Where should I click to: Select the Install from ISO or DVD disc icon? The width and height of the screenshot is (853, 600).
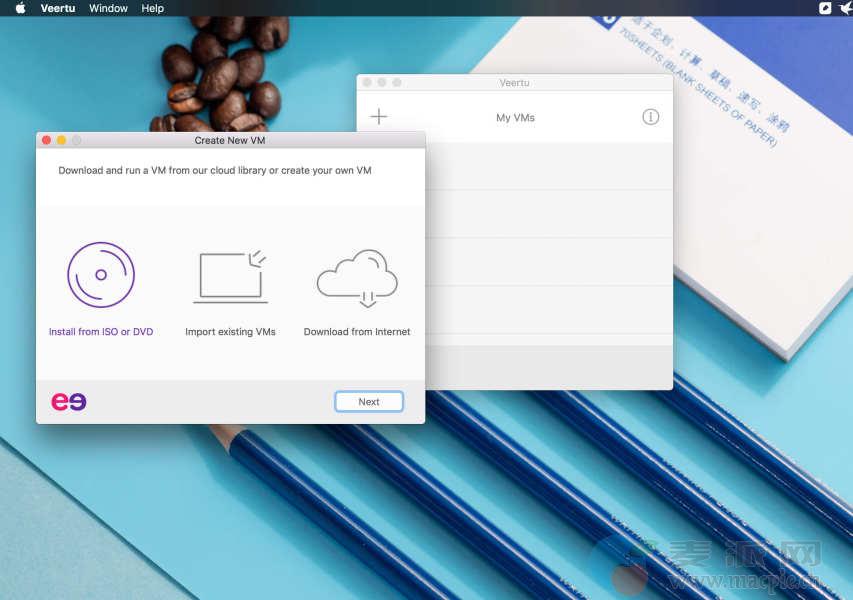[x=101, y=275]
